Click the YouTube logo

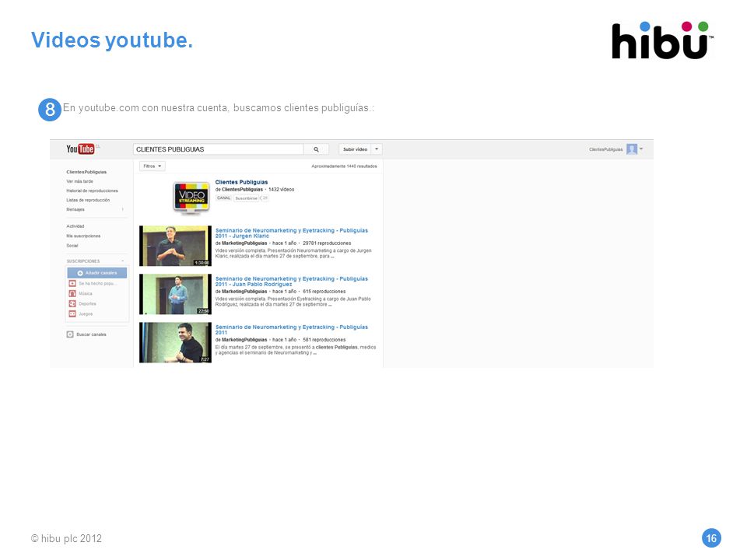(80, 149)
